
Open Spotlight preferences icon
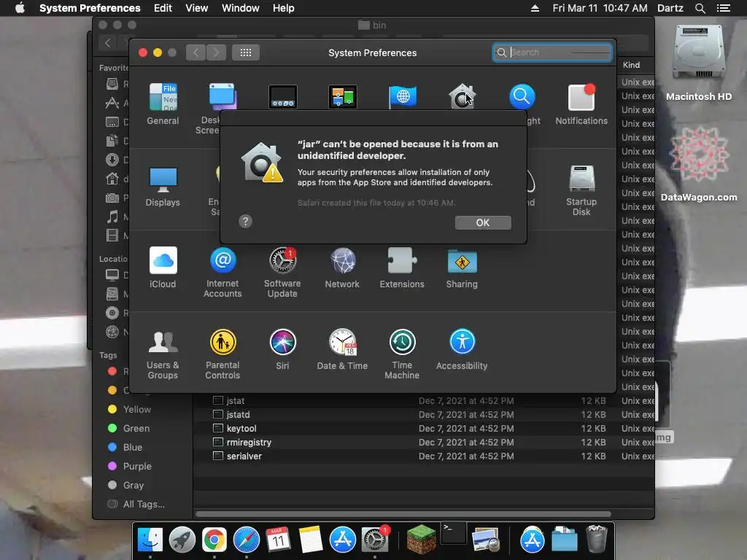click(522, 97)
